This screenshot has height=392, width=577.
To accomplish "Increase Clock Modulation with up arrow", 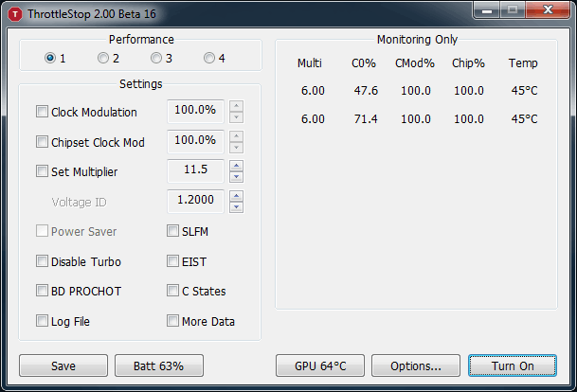I will pos(236,106).
